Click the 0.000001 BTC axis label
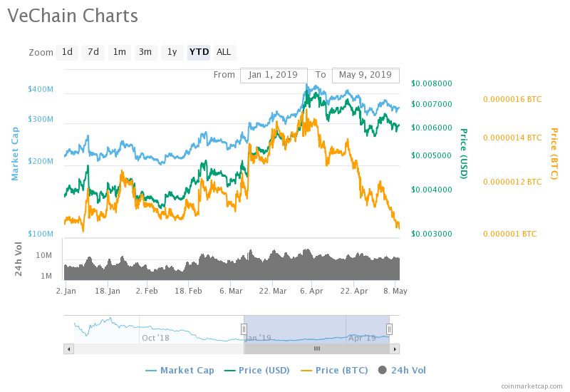Image resolution: width=570 pixels, height=392 pixels. 509,234
